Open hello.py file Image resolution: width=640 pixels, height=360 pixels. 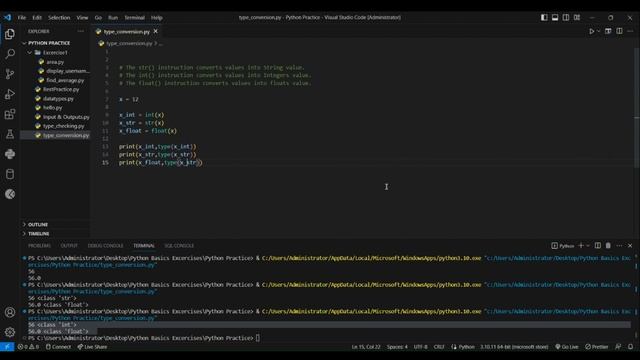[x=53, y=108]
